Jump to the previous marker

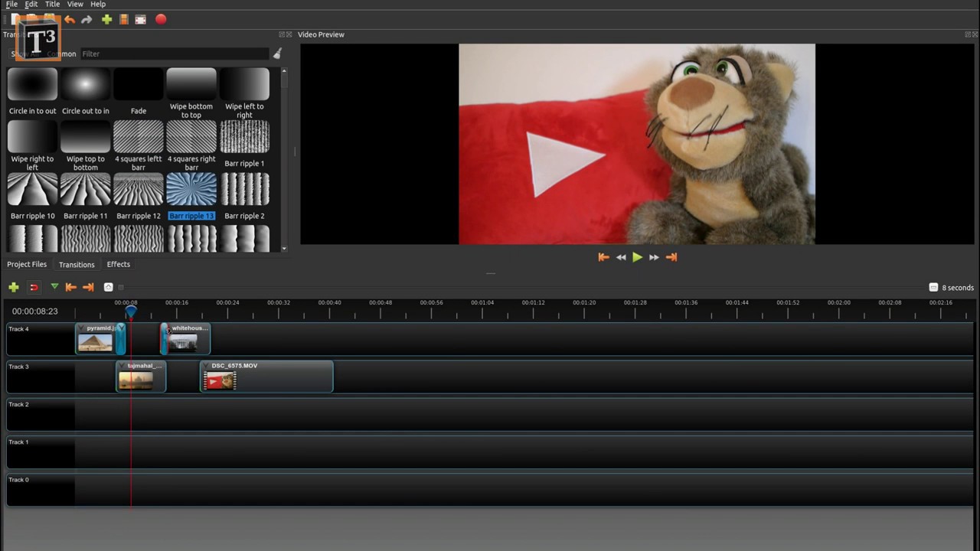(x=70, y=287)
